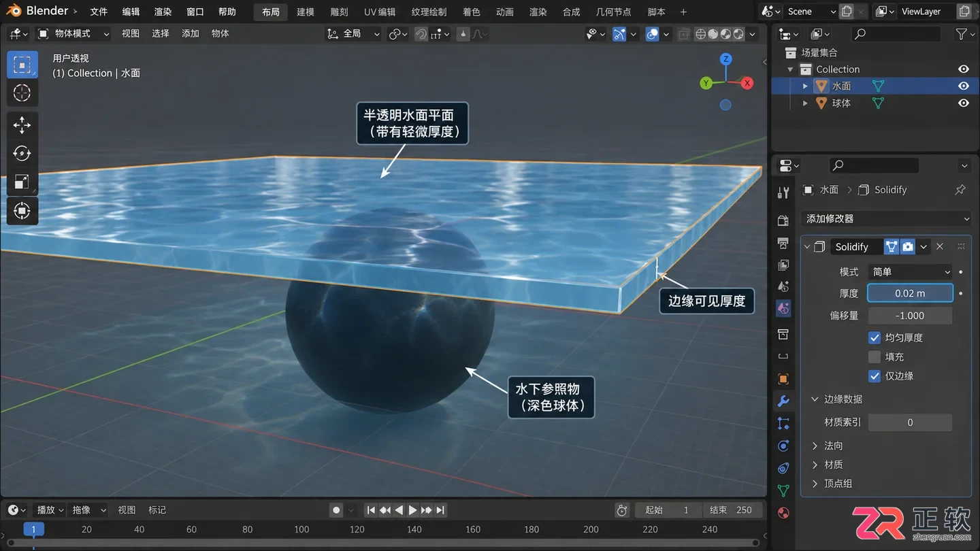Click the 偏移量 -1.000 field
The image size is (980, 551).
click(x=910, y=316)
